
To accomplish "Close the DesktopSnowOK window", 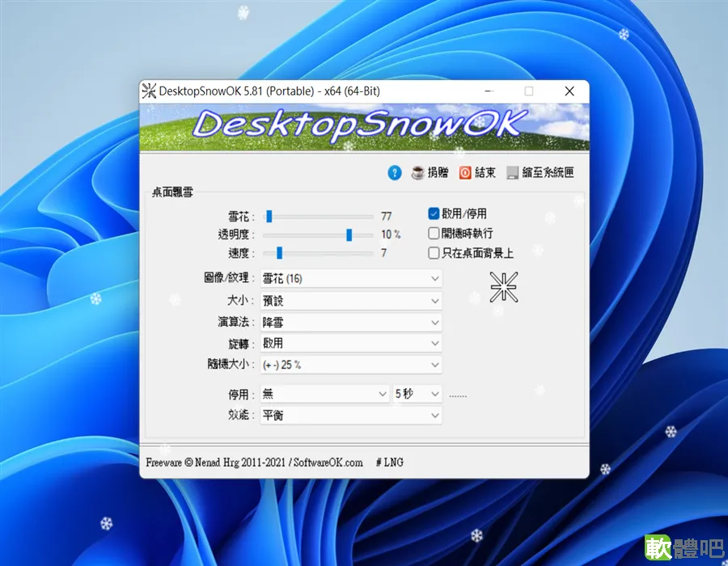I will pos(569,91).
